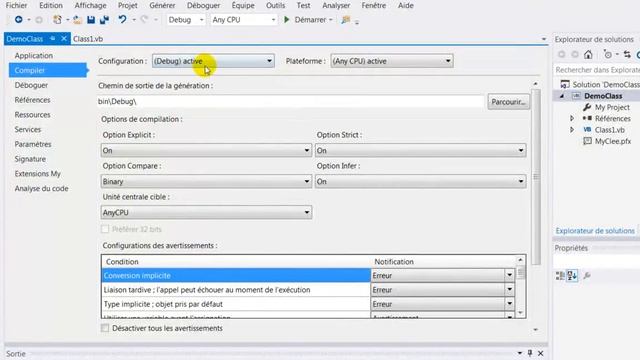640x360 pixels.
Task: Click the green Start play arrow
Action: [287, 20]
